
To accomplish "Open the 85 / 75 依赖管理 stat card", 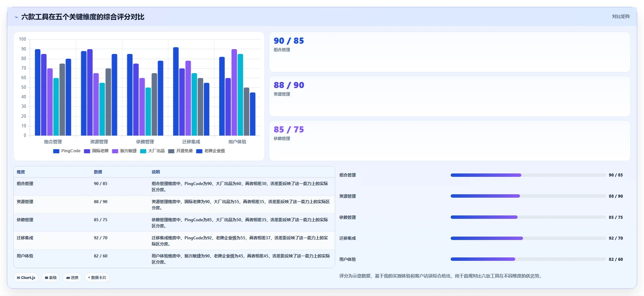I will point(450,141).
